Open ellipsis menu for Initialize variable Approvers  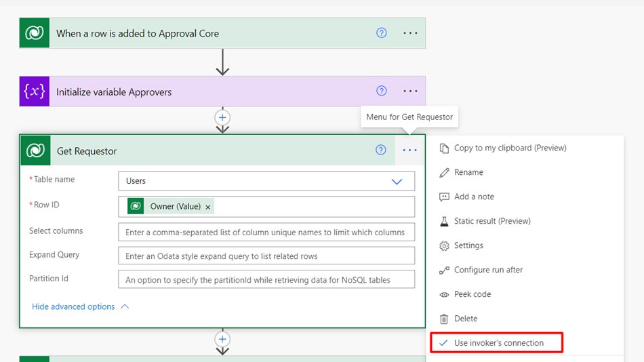410,92
